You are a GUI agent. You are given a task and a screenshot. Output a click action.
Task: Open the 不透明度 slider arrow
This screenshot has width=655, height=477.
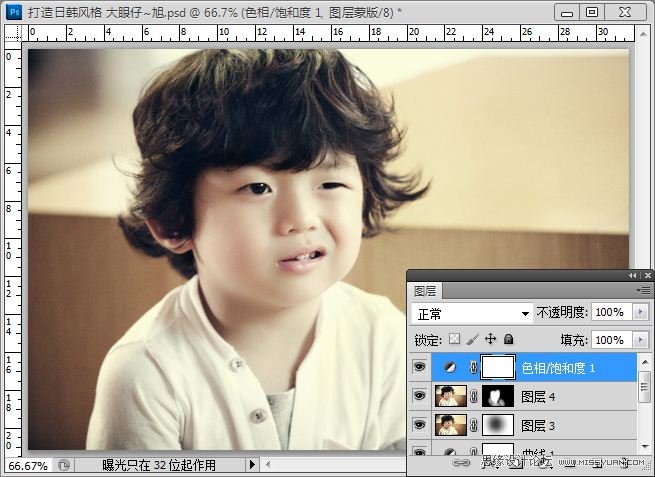(x=640, y=312)
